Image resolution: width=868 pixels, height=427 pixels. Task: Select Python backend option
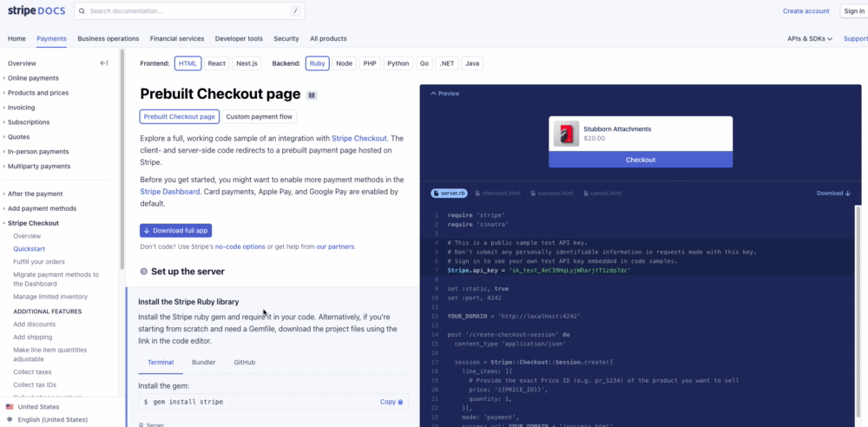[398, 63]
